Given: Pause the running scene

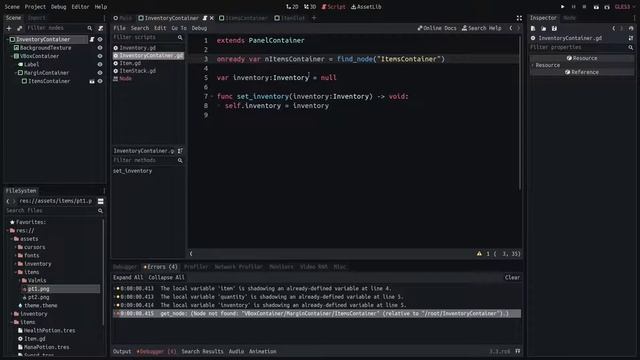Looking at the screenshot, I should pyautogui.click(x=573, y=7).
